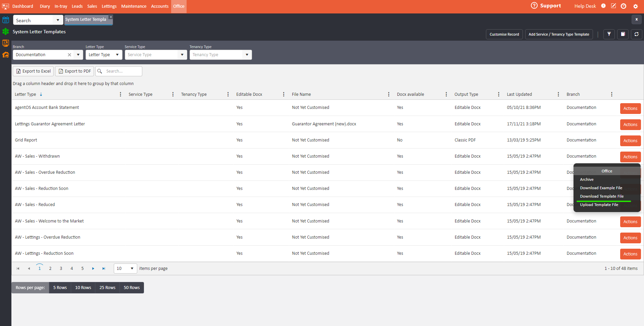Image resolution: width=644 pixels, height=326 pixels.
Task: Choose Upload Template File menu entry
Action: pos(599,205)
